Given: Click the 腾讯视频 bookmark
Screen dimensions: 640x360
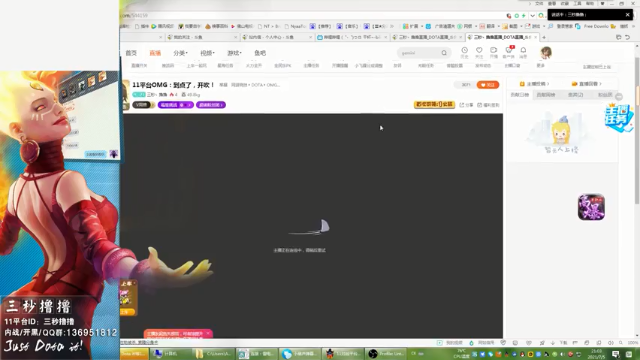Looking at the screenshot, I should (162, 26).
